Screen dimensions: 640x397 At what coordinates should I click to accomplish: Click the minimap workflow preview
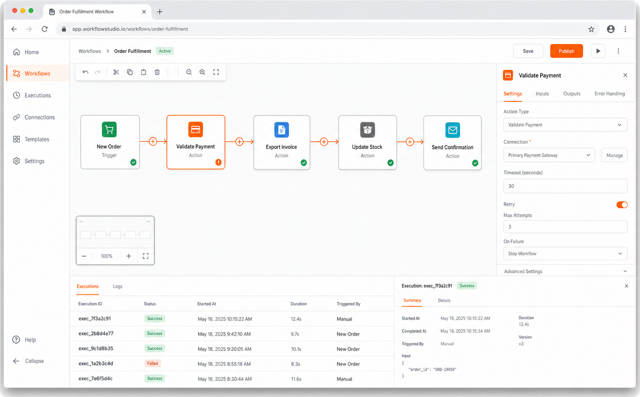click(116, 235)
